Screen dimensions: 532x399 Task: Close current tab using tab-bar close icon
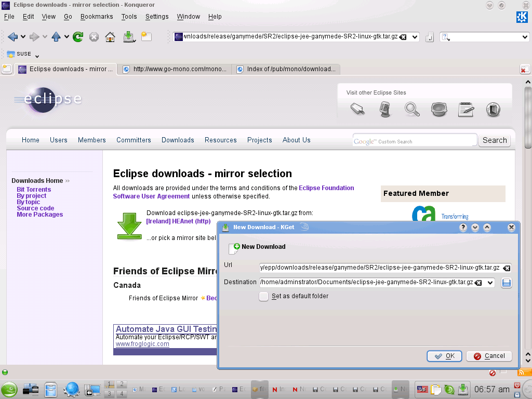tap(525, 69)
